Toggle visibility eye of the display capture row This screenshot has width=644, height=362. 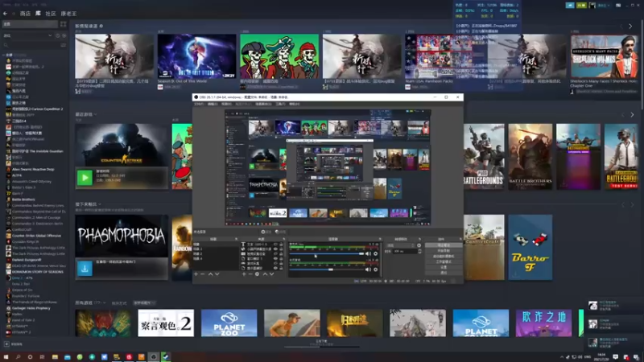(275, 268)
